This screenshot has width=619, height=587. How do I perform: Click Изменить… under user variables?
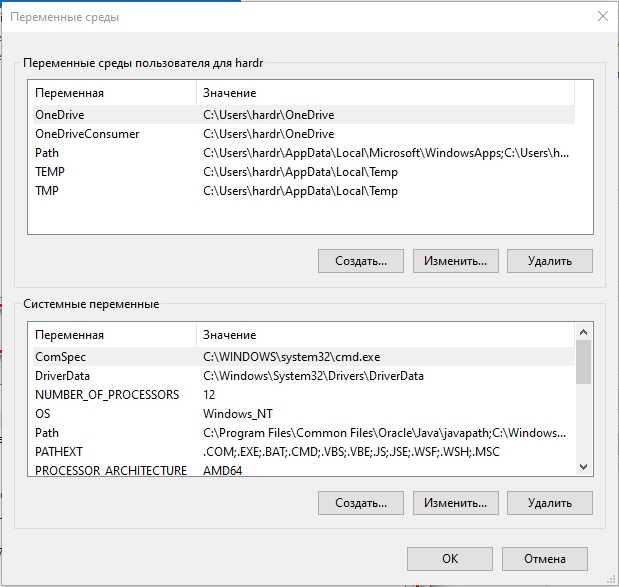click(456, 261)
